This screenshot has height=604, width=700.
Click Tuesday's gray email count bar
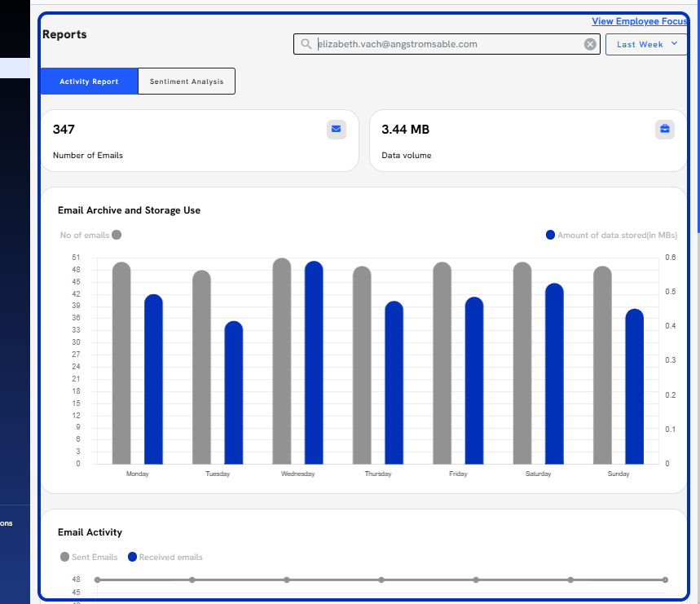pyautogui.click(x=202, y=367)
